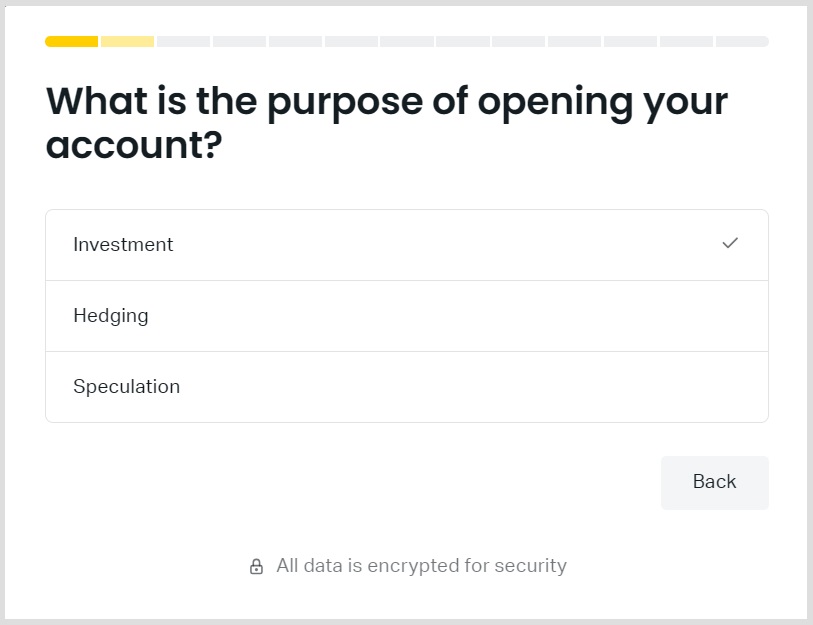Click the fourth progress bar segment
The height and width of the screenshot is (625, 813).
pyautogui.click(x=239, y=41)
